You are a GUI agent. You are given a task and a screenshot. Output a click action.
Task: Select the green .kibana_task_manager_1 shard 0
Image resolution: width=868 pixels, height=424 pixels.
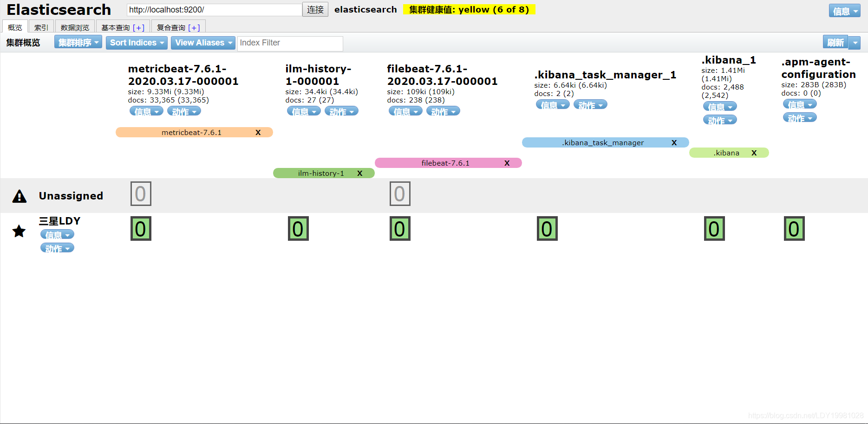tap(547, 229)
